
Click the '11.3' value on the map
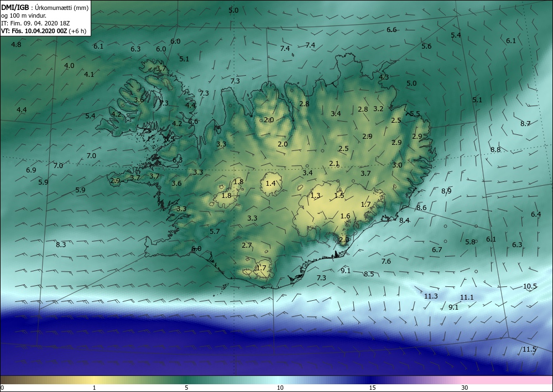click(x=431, y=296)
